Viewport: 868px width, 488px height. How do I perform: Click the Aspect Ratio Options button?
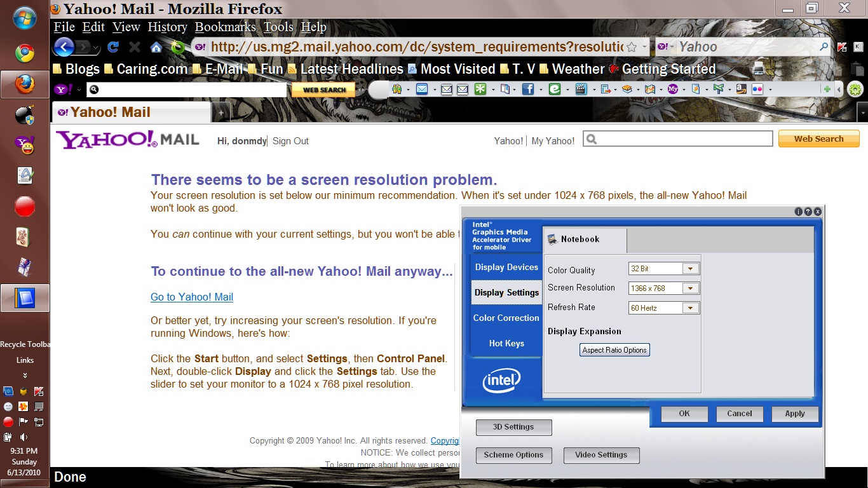[614, 350]
